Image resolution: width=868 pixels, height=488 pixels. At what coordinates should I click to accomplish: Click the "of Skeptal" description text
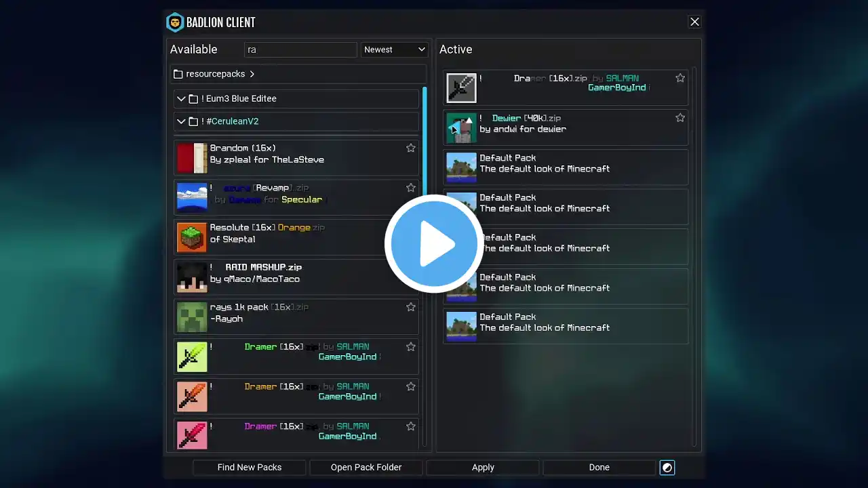(233, 239)
